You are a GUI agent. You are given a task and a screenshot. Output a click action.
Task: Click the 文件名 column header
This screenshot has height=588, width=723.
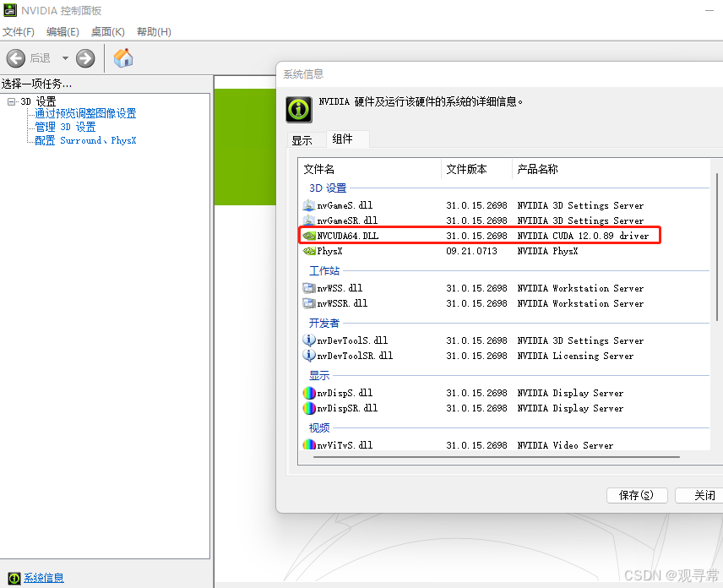[x=370, y=169]
